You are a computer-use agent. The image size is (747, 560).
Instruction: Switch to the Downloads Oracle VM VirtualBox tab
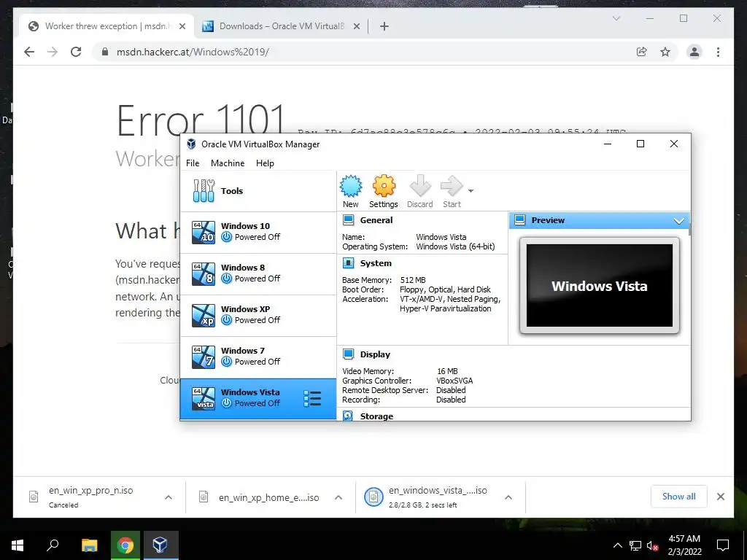pyautogui.click(x=281, y=26)
